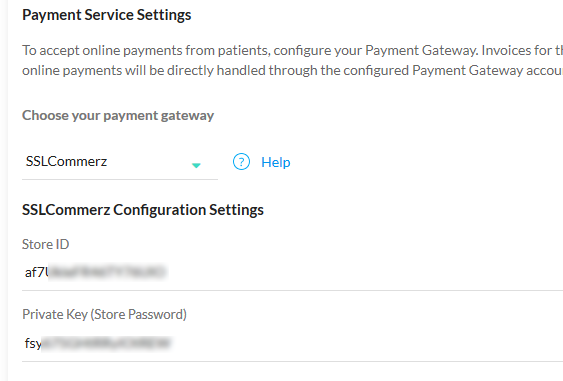Image resolution: width=563 pixels, height=381 pixels.
Task: Click the Store ID field label
Action: [46, 245]
